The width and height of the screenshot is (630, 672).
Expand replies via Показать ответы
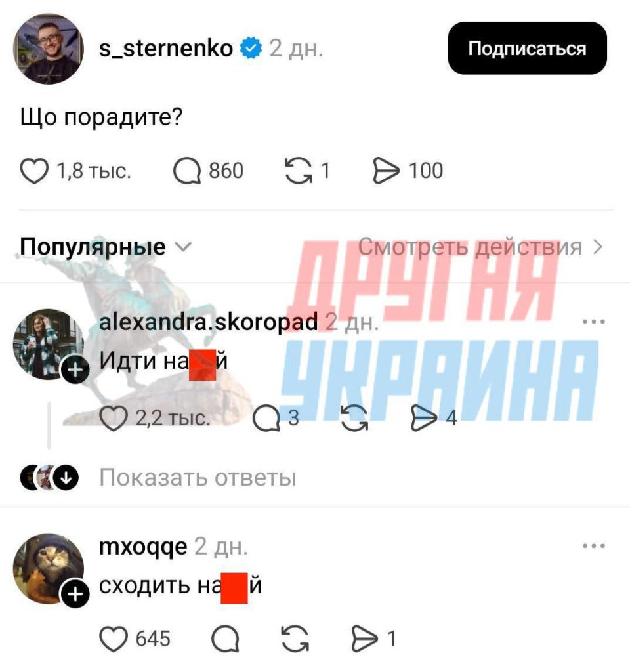tap(198, 477)
